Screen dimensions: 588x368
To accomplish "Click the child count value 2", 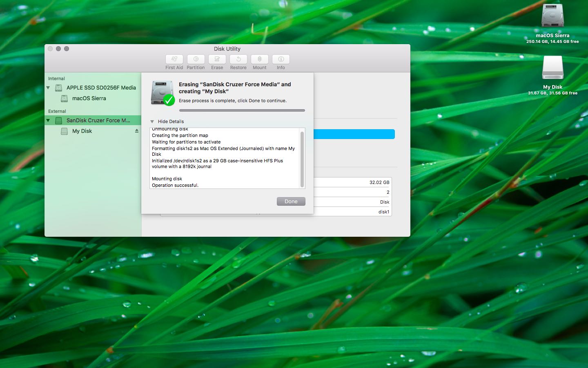I will (388, 192).
